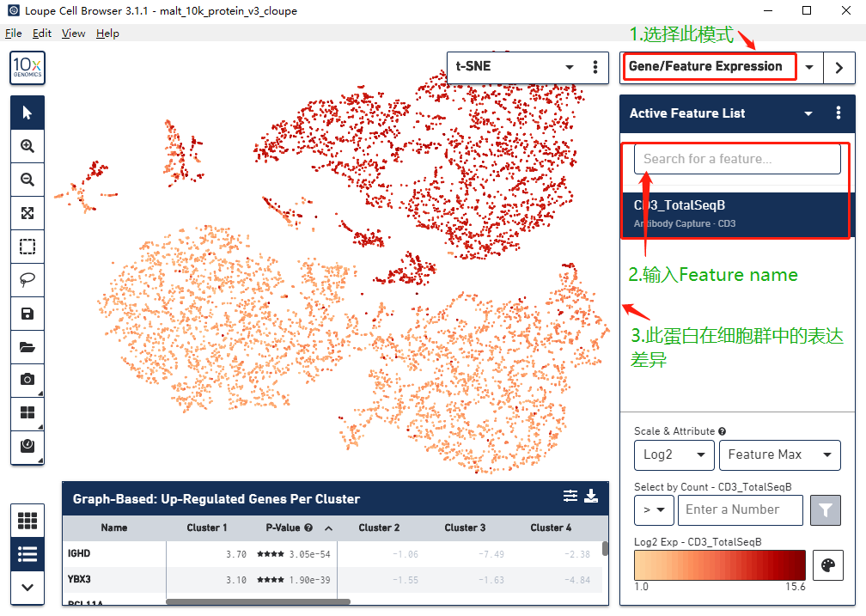This screenshot has width=866, height=616.
Task: Toggle list view mode on sidebar
Action: [x=27, y=554]
